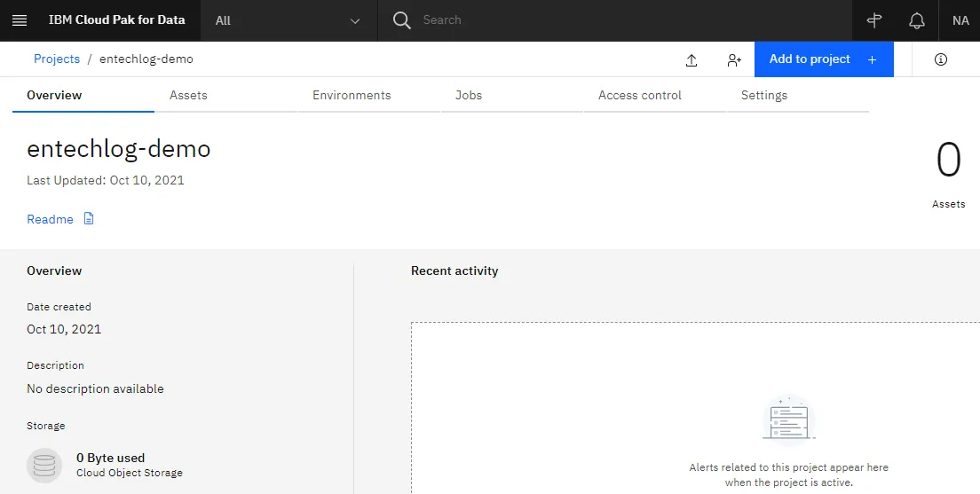Open the guided tour signpost icon
Screen dimensions: 980x494
873,20
